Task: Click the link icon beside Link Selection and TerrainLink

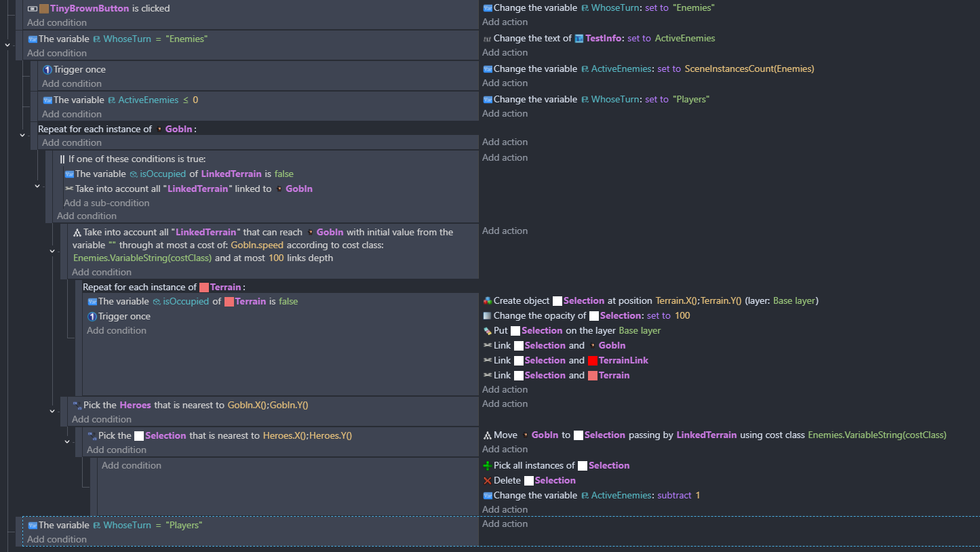Action: (487, 361)
